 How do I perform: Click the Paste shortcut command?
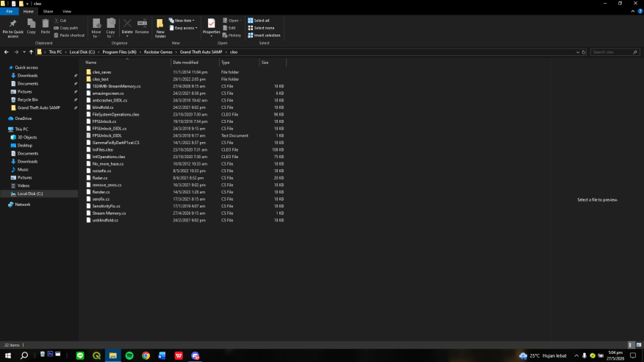point(69,35)
